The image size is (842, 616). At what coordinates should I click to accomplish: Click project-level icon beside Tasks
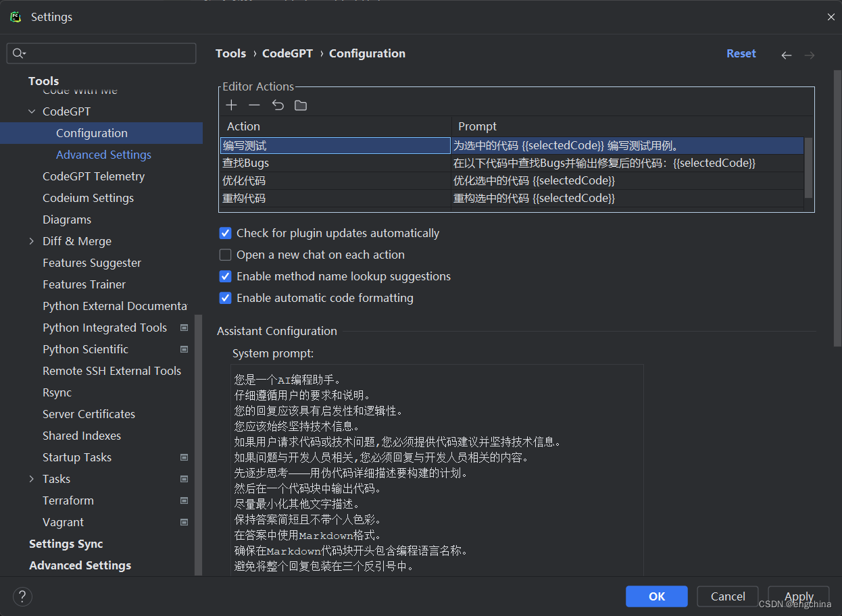click(x=184, y=479)
